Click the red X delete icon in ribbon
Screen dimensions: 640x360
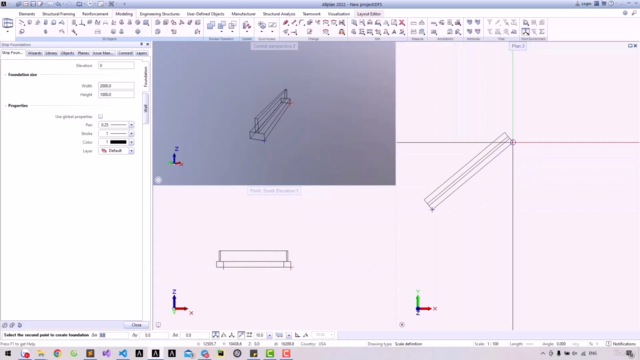402,23
